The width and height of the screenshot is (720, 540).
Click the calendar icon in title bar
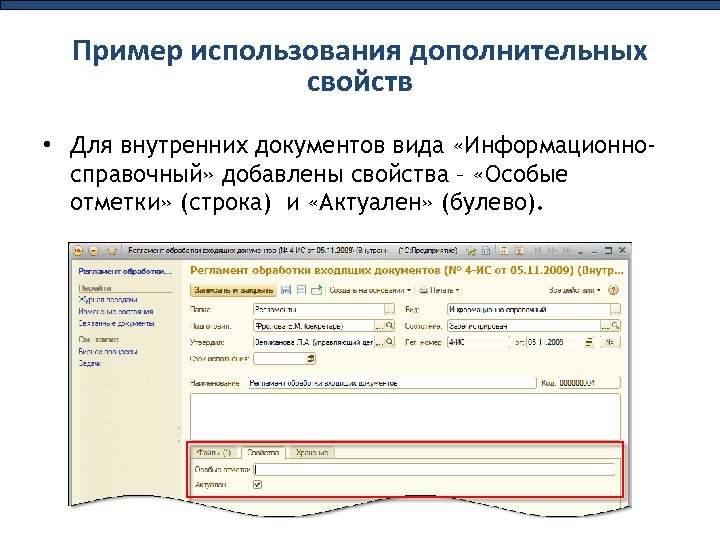click(x=519, y=251)
